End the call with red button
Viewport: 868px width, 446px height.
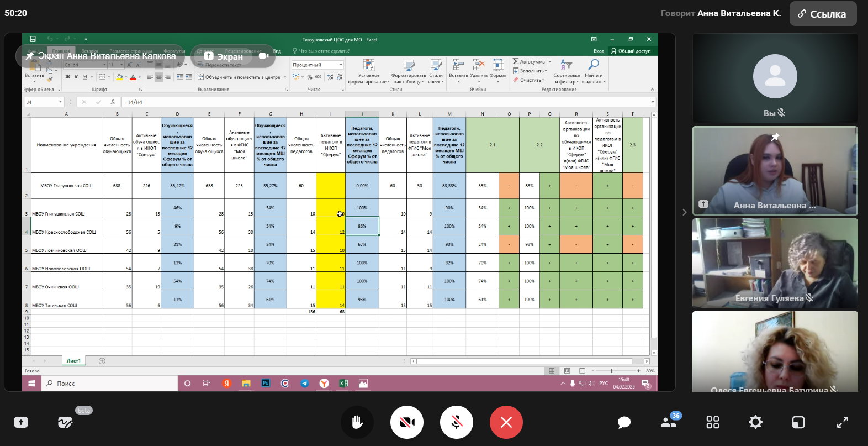coord(506,423)
